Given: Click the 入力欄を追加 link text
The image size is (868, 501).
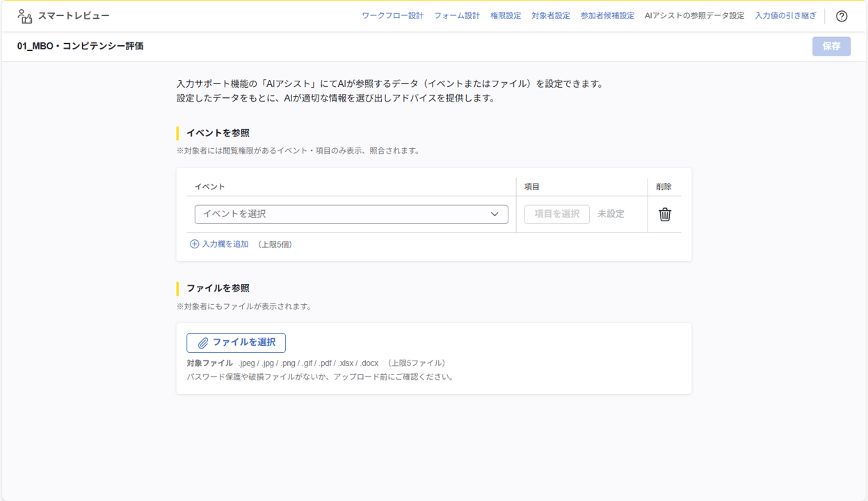Looking at the screenshot, I should (225, 244).
